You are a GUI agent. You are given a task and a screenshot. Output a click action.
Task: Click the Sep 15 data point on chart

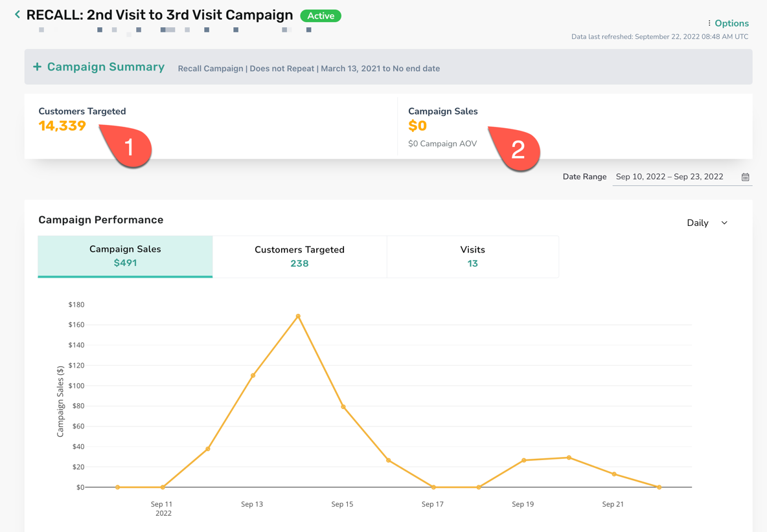click(343, 406)
